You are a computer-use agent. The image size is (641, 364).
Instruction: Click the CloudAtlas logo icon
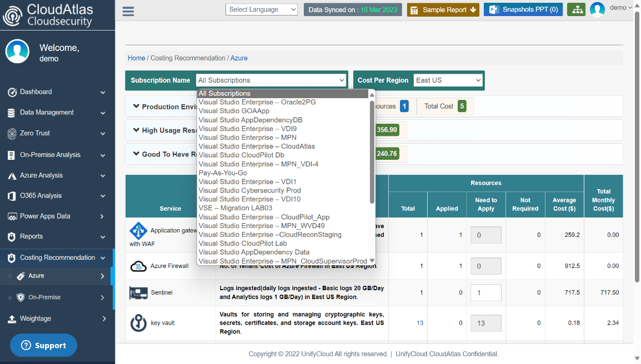click(x=12, y=16)
